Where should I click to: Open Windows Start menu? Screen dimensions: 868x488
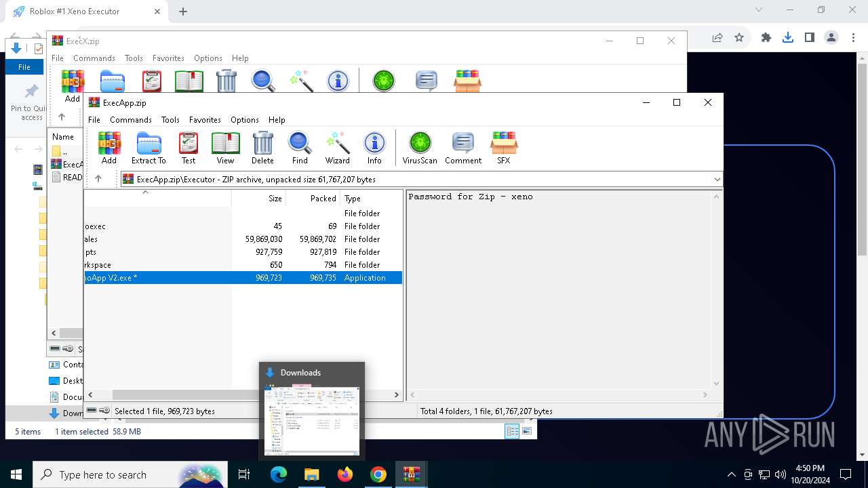[16, 474]
